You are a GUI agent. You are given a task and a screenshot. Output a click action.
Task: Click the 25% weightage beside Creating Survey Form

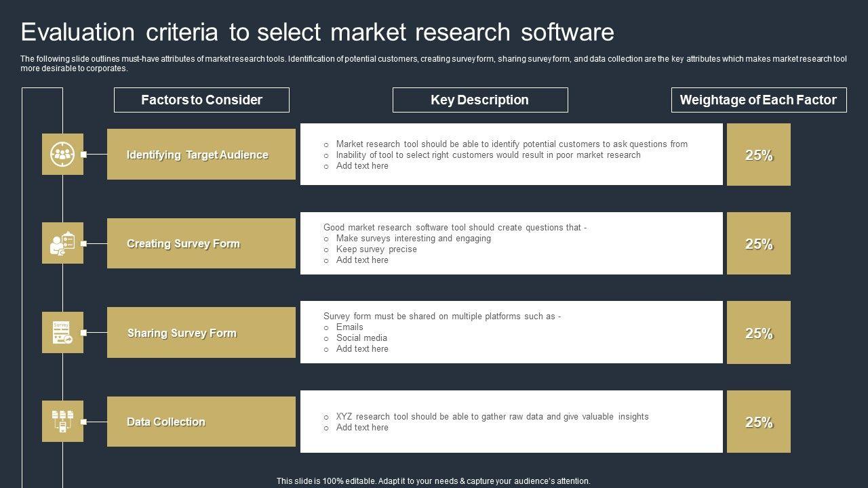pos(758,244)
